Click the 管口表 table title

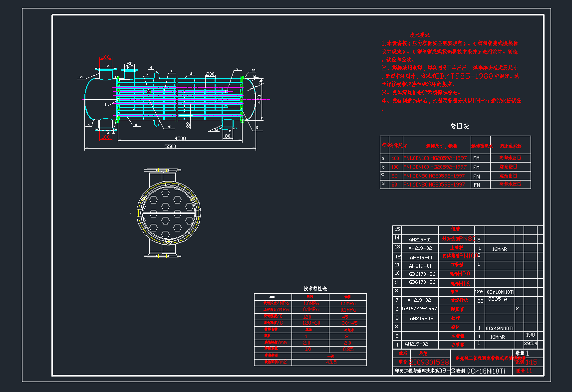coord(459,126)
